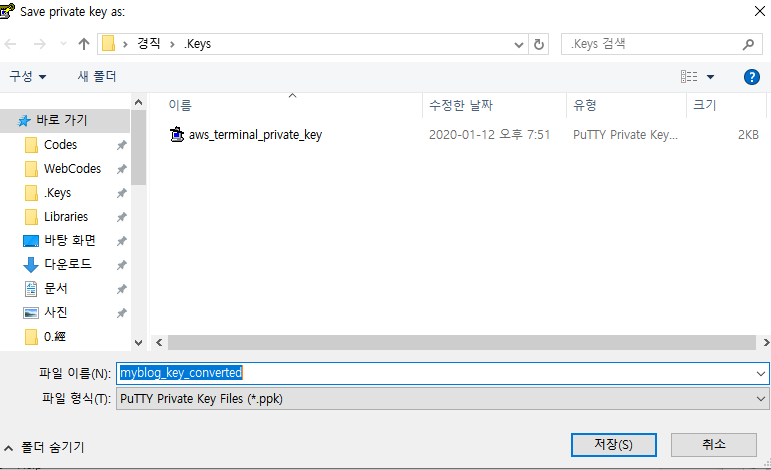Refresh the current folder view
This screenshot has height=470, width=771.
pos(539,44)
